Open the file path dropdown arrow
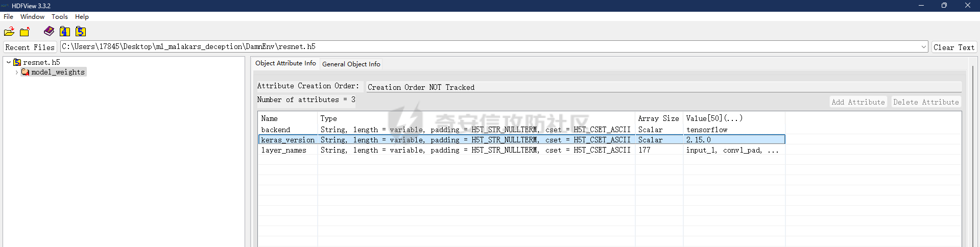980x247 pixels. [x=923, y=47]
